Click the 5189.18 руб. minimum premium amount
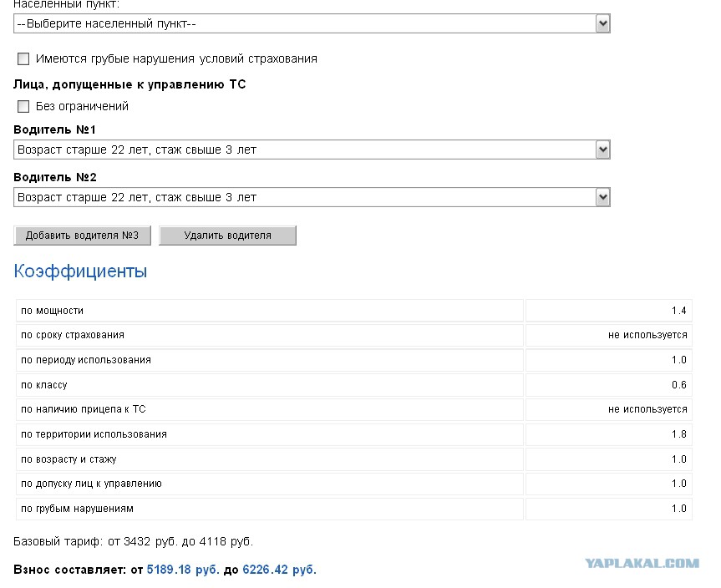The image size is (721, 588). 183,570
